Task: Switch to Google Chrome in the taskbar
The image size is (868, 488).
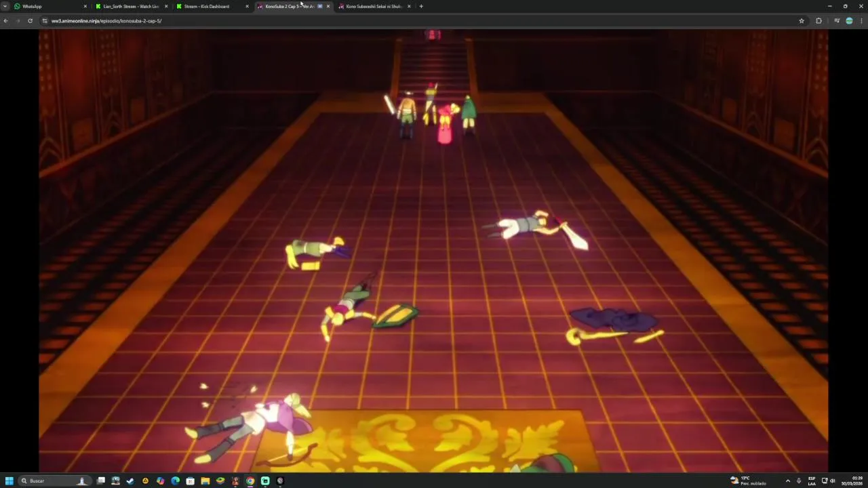Action: tap(250, 481)
